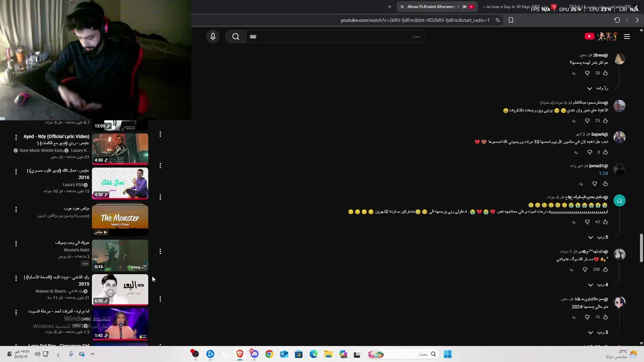The image size is (644, 362).
Task: Dislike the @5xpw5 comment
Action: coord(590,152)
